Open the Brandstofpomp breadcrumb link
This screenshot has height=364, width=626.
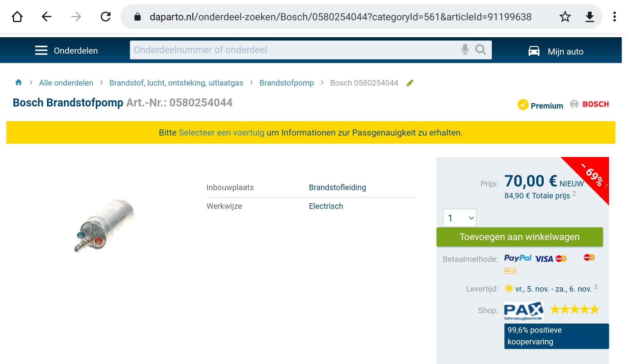tap(286, 83)
